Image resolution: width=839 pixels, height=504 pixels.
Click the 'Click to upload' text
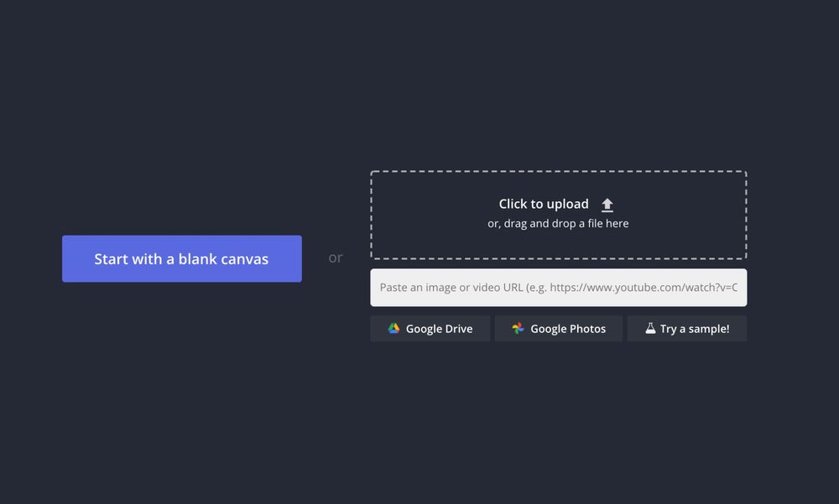tap(544, 204)
